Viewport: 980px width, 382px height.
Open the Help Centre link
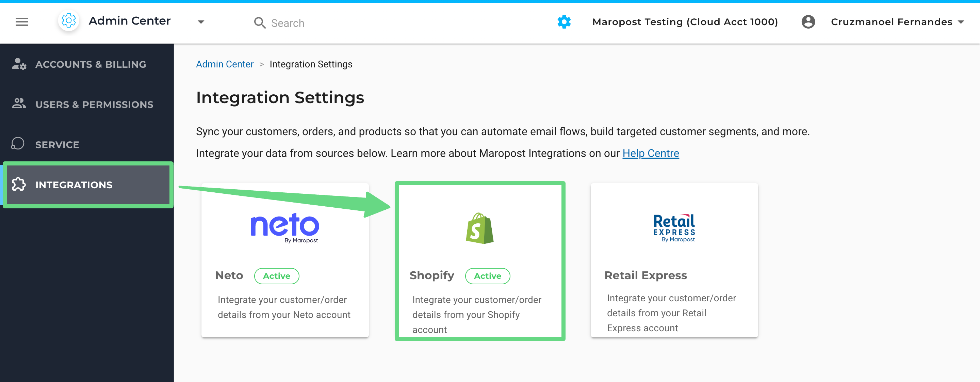(650, 153)
